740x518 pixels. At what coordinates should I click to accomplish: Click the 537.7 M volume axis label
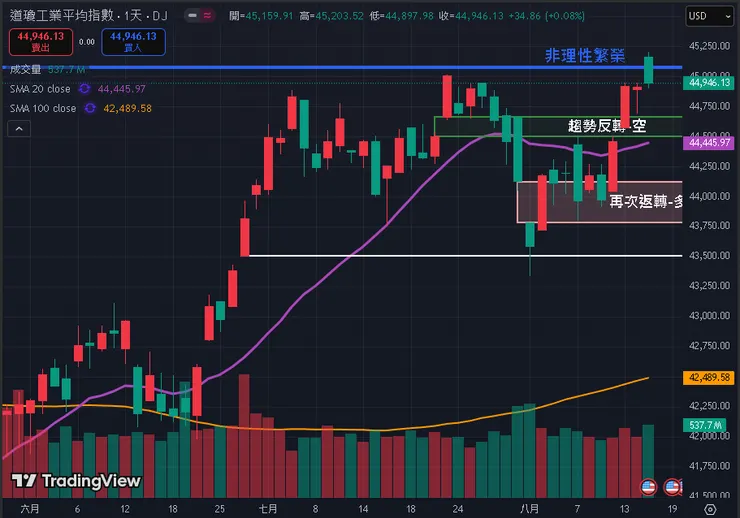pyautogui.click(x=705, y=425)
